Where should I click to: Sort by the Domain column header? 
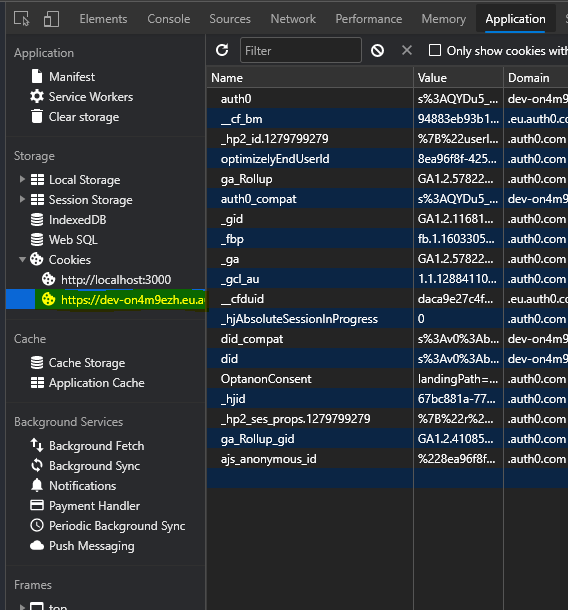point(536,77)
